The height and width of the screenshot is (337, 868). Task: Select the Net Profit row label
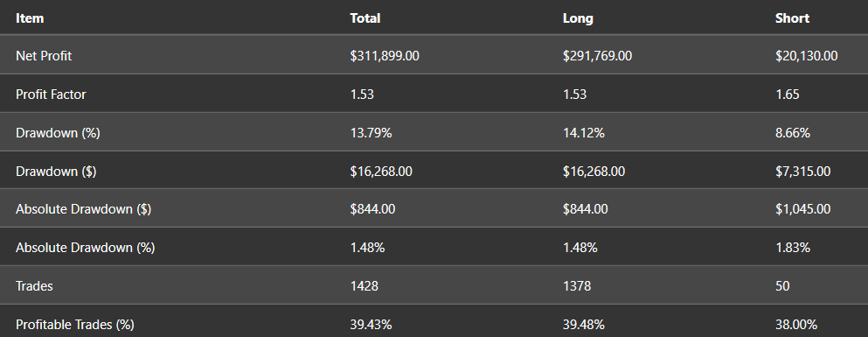(x=44, y=56)
